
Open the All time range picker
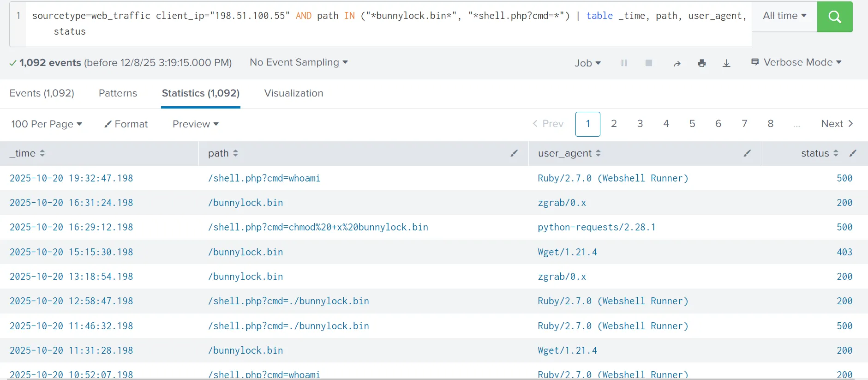tap(784, 16)
